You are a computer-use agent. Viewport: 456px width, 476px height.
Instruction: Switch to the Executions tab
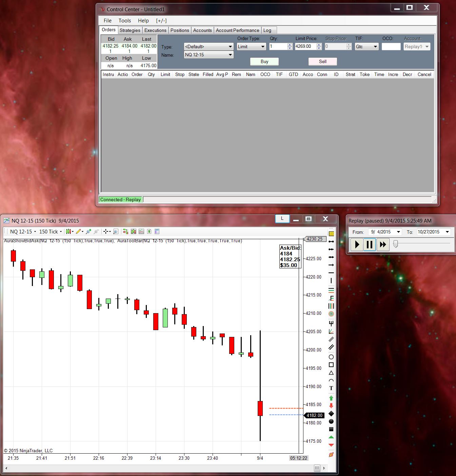[155, 30]
